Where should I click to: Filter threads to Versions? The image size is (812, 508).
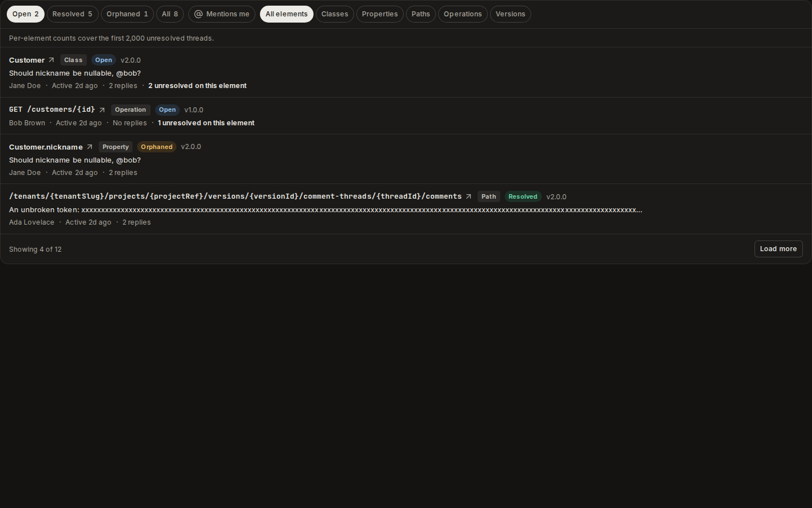click(x=510, y=14)
